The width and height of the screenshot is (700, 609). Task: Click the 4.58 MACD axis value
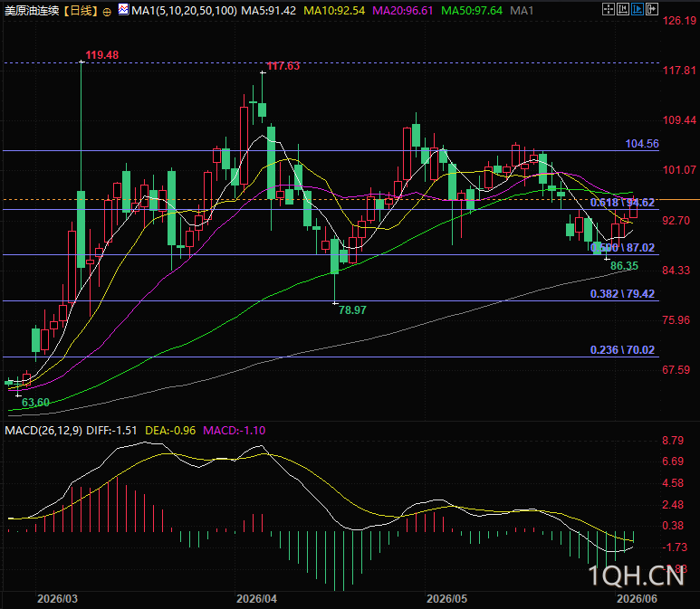(673, 483)
